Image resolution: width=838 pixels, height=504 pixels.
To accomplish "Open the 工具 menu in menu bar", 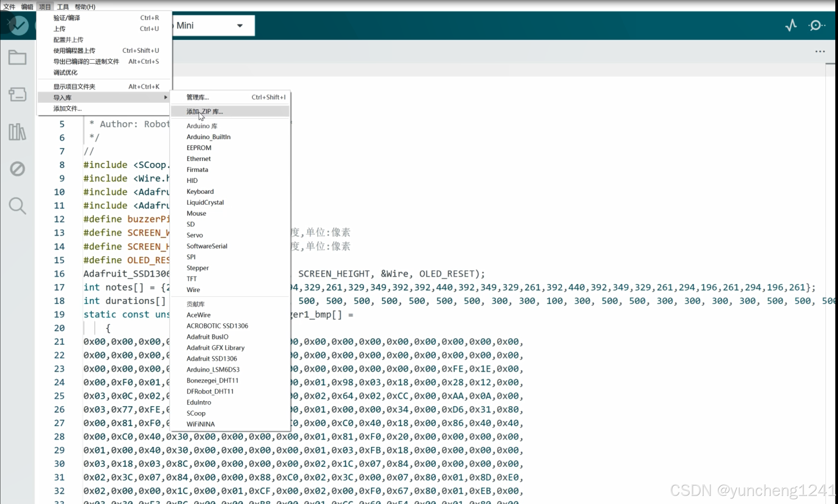I will [x=63, y=7].
